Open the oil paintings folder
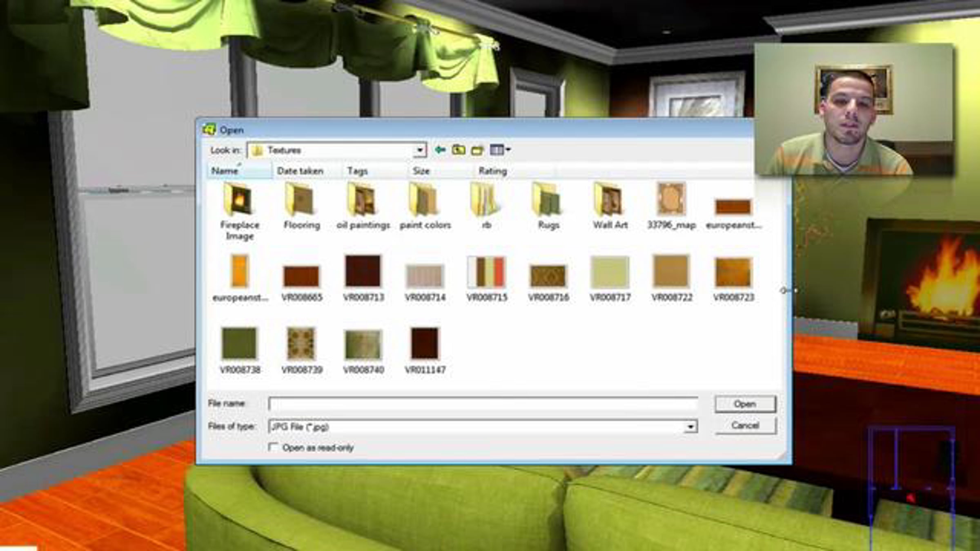 [363, 200]
